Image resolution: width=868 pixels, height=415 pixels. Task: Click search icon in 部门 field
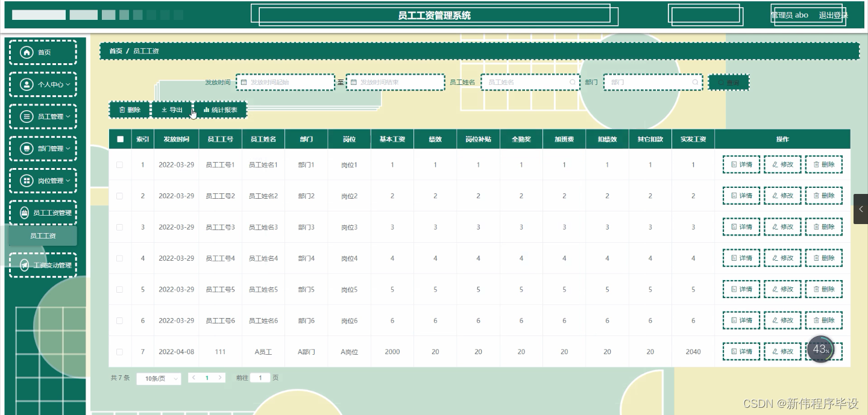[695, 82]
